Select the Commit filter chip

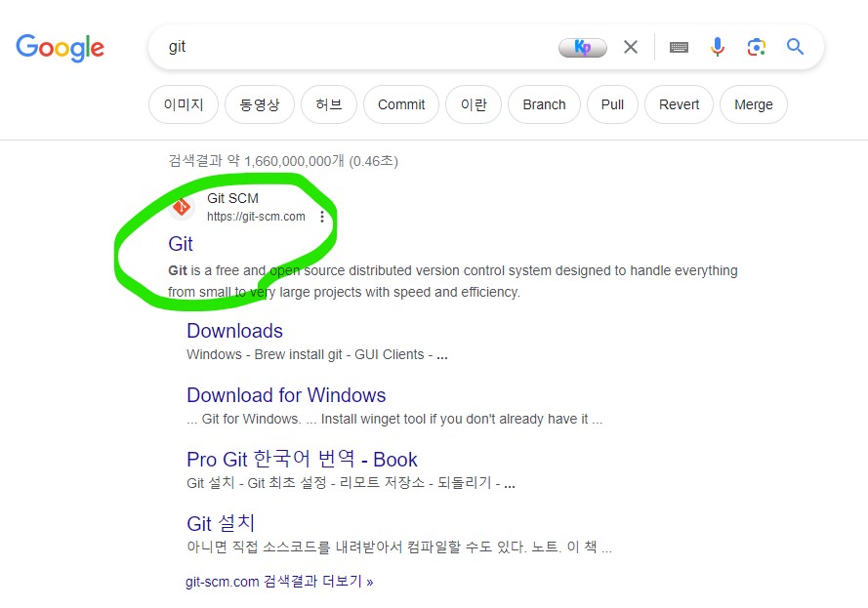pos(401,104)
